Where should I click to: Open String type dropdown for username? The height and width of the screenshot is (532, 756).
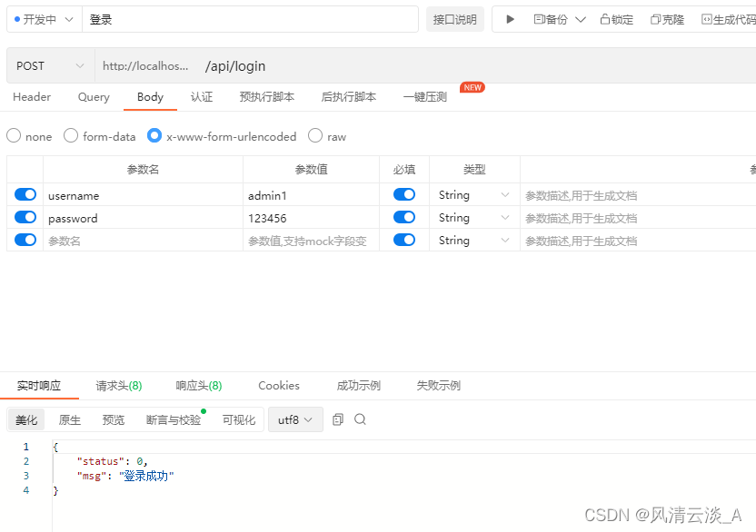[x=474, y=194]
